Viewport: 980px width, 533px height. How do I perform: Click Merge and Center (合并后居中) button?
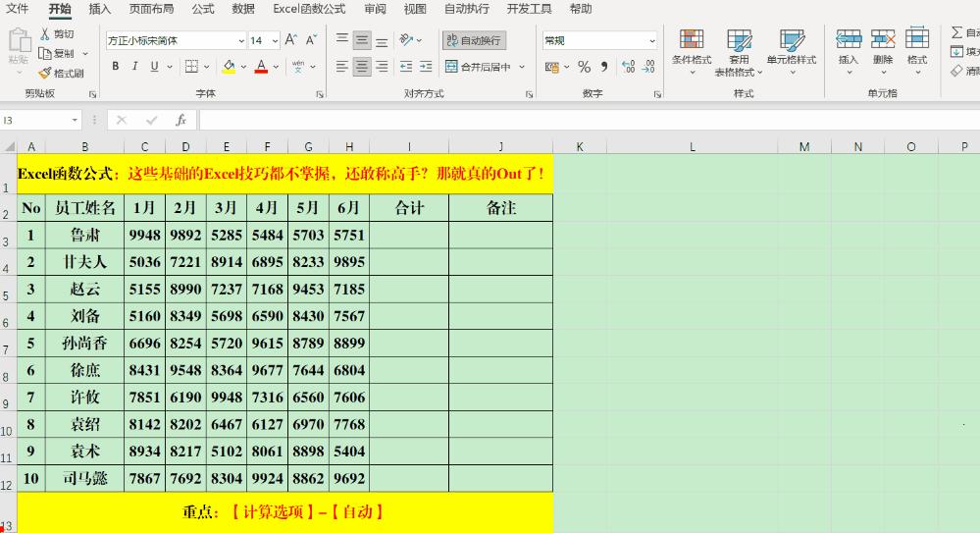[478, 67]
